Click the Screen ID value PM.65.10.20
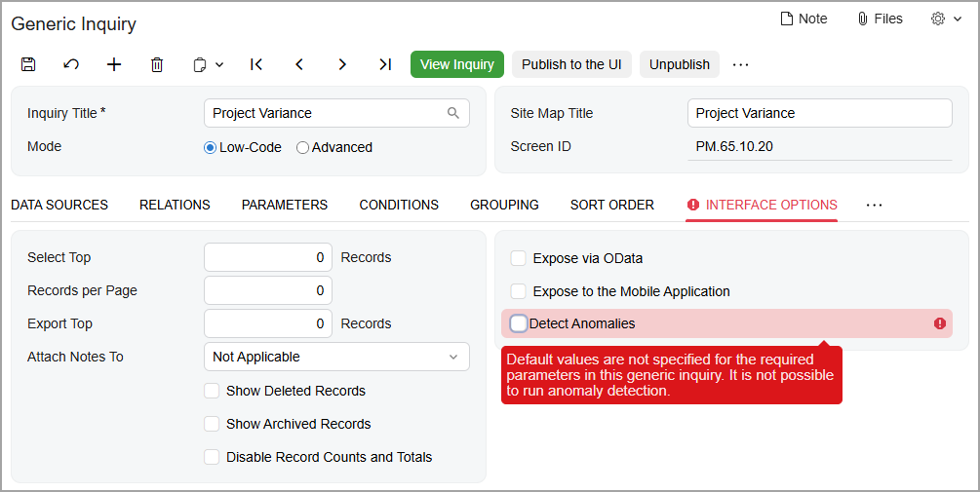This screenshot has width=980, height=492. [x=734, y=146]
